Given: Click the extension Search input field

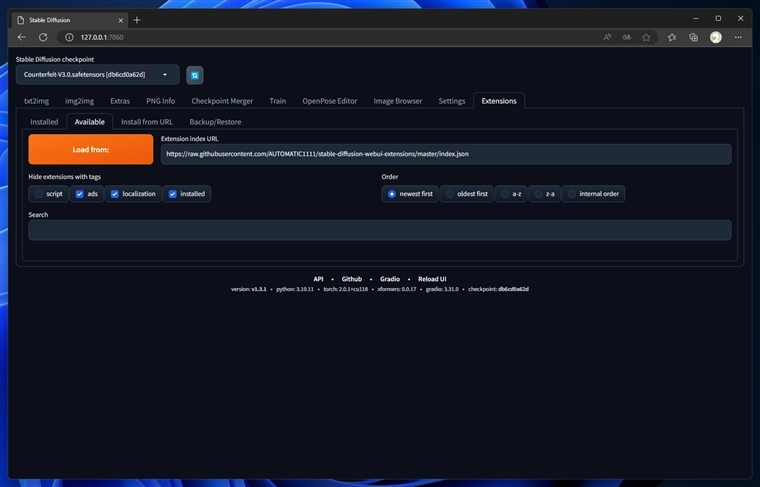Looking at the screenshot, I should [379, 230].
